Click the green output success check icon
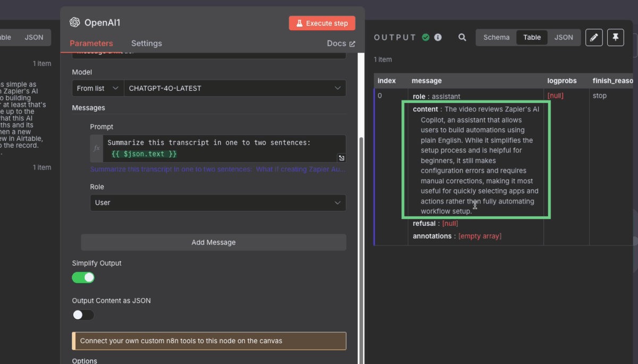The width and height of the screenshot is (638, 364). [x=426, y=37]
